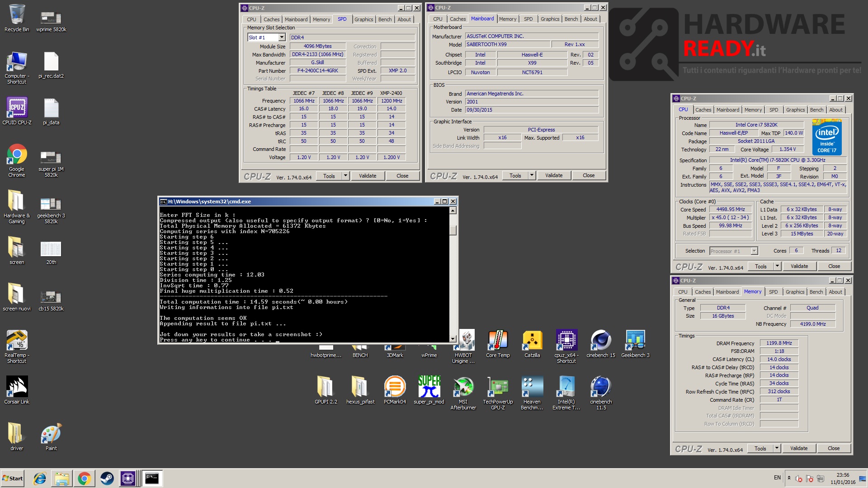This screenshot has width=868, height=488.
Task: Open Steam from the taskbar
Action: coord(107,479)
